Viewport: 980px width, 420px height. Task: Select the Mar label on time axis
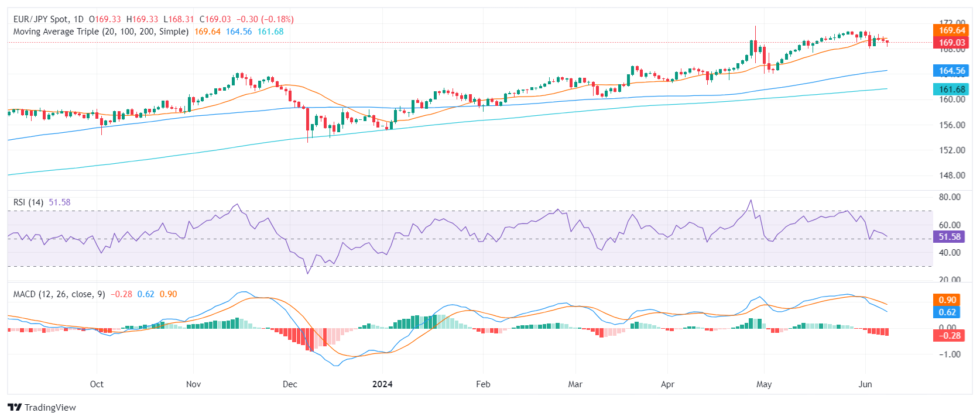[575, 384]
